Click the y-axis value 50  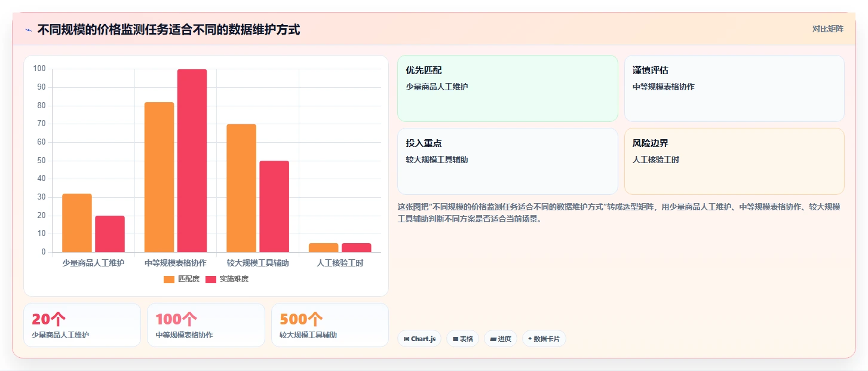[41, 160]
